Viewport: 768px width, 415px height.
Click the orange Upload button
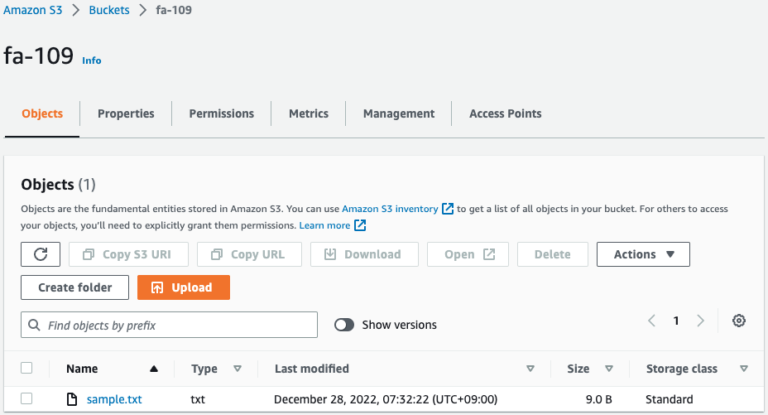[183, 287]
